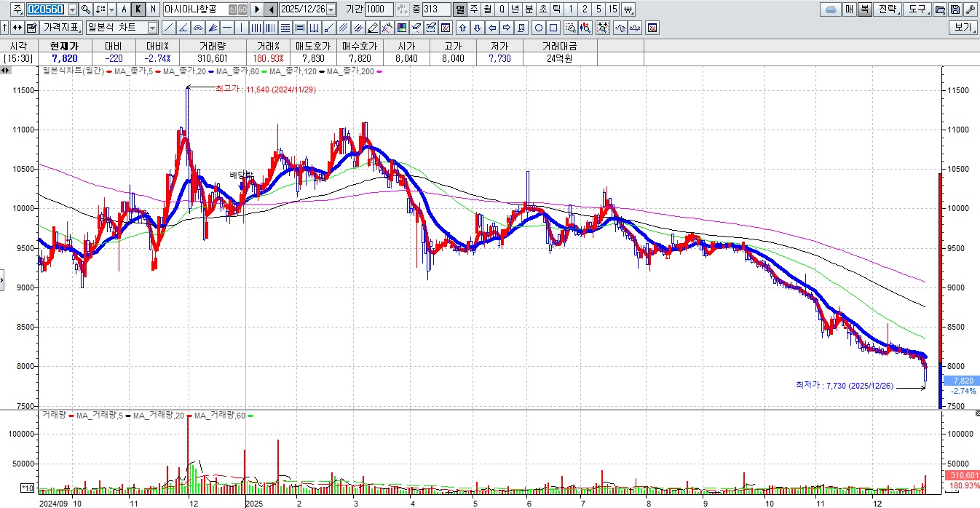Open the won currency unit dropdown

(x=628, y=9)
